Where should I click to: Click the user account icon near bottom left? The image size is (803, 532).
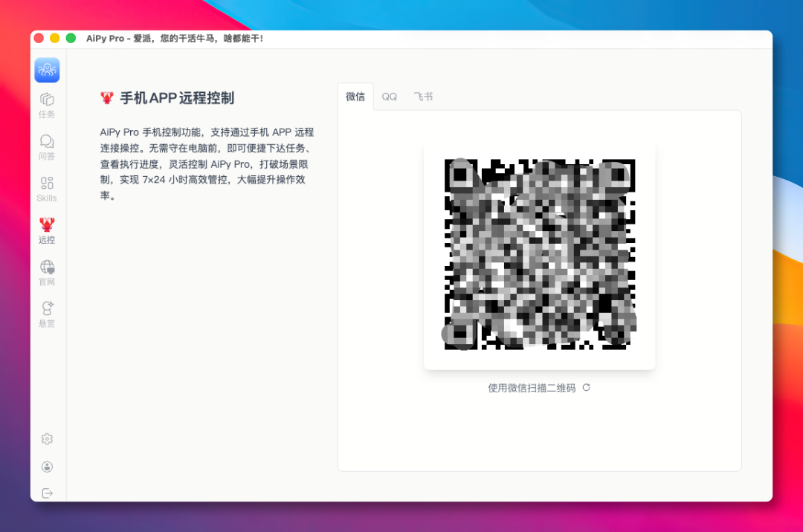(46, 466)
